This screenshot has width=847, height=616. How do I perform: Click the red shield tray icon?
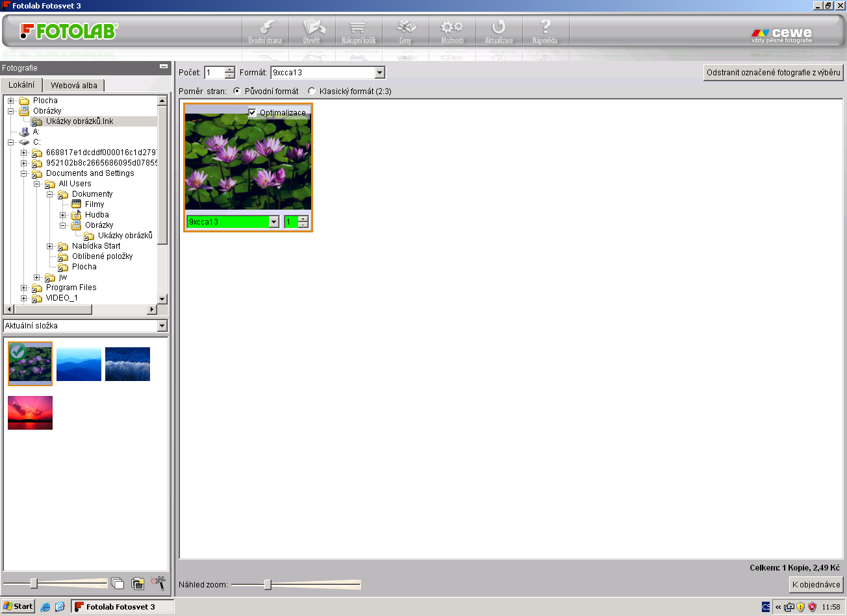(812, 607)
